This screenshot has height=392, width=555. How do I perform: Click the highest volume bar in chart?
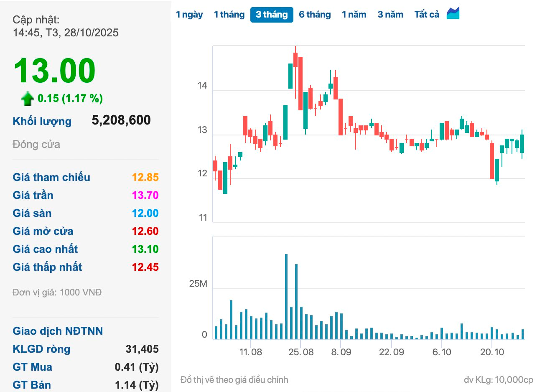(286, 297)
